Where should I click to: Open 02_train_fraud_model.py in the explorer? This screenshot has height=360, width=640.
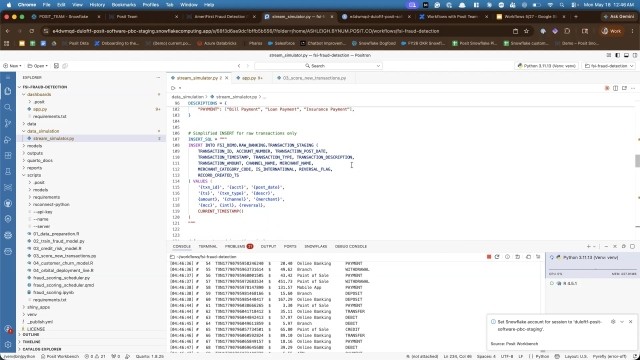pyautogui.click(x=58, y=241)
